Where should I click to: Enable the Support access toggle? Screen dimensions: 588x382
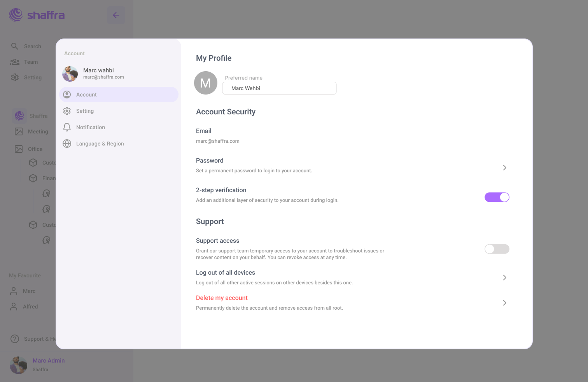pos(497,249)
